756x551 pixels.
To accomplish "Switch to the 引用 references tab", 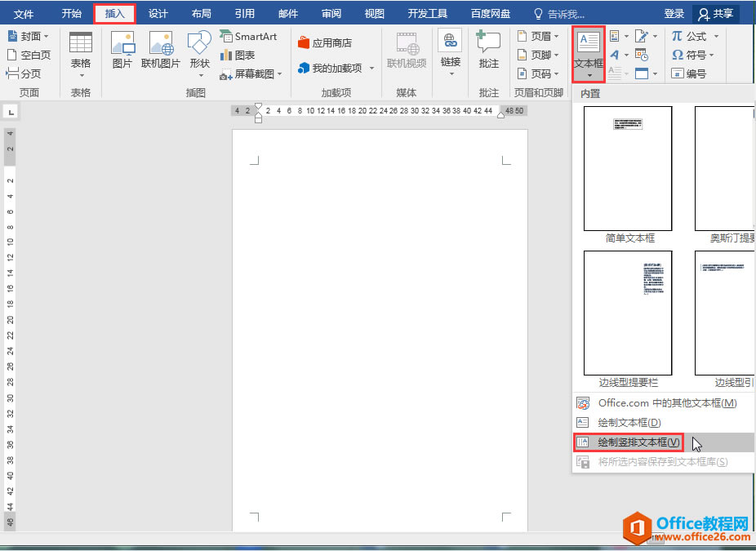I will (244, 14).
